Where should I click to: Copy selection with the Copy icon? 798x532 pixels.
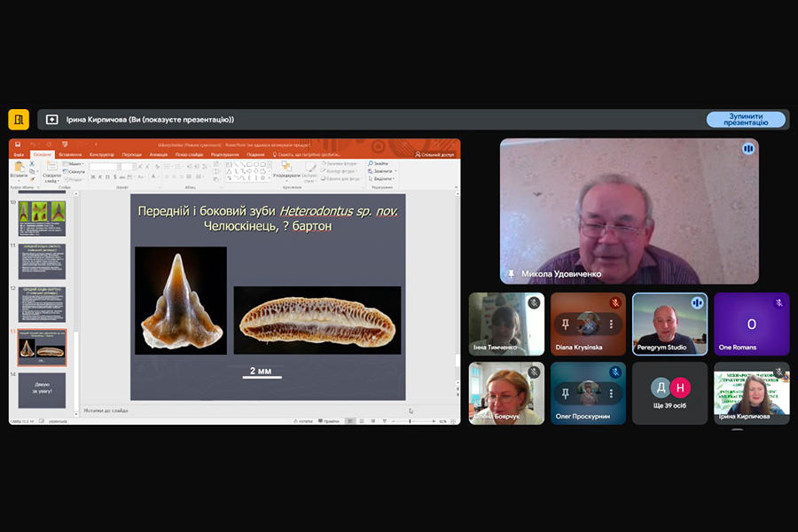point(32,171)
